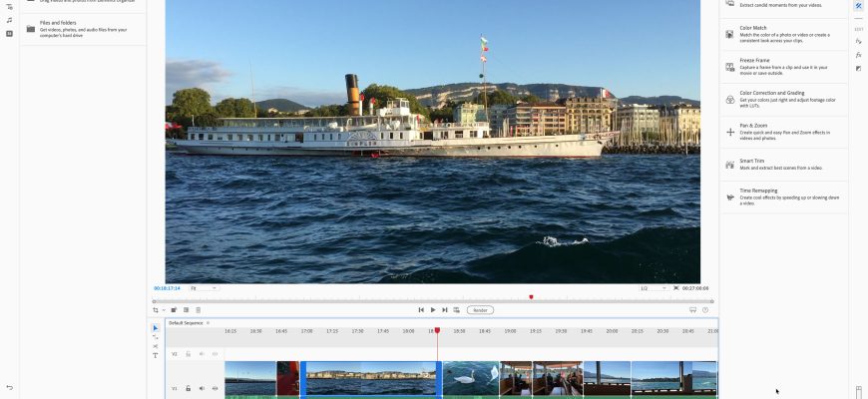
Task: Open Pan & Zoom tool
Action: point(784,133)
